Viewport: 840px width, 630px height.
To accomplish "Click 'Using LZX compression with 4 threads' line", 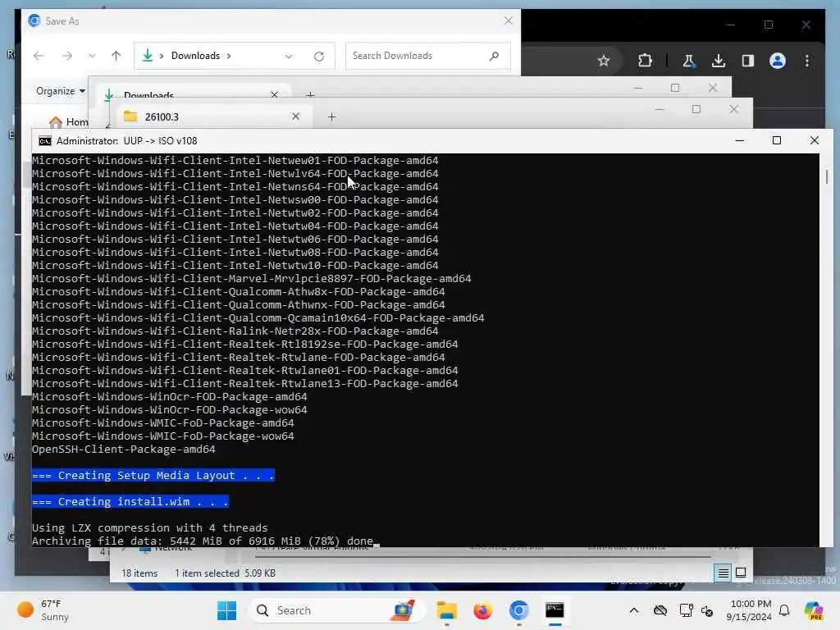I will tap(149, 527).
